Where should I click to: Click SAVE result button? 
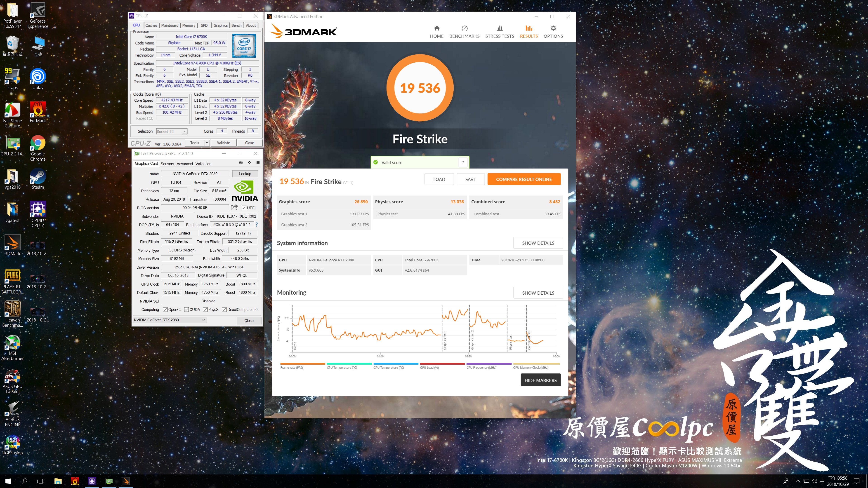click(471, 179)
